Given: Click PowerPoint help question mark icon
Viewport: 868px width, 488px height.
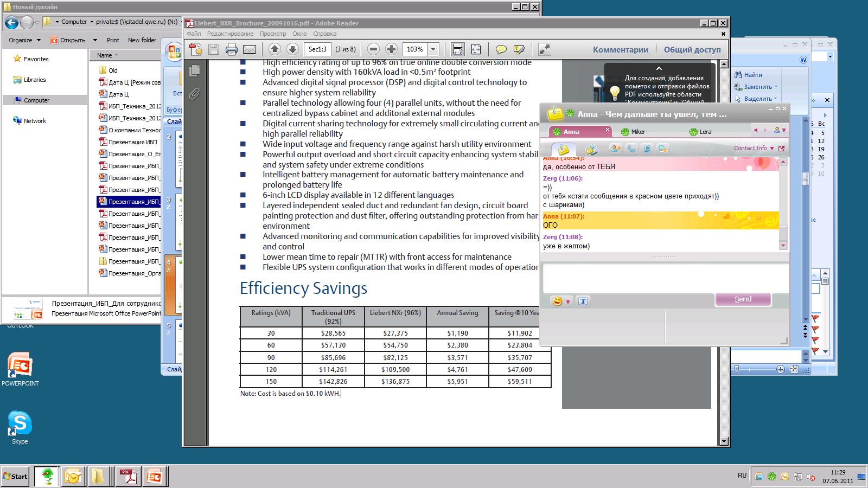Looking at the screenshot, I should point(803,60).
